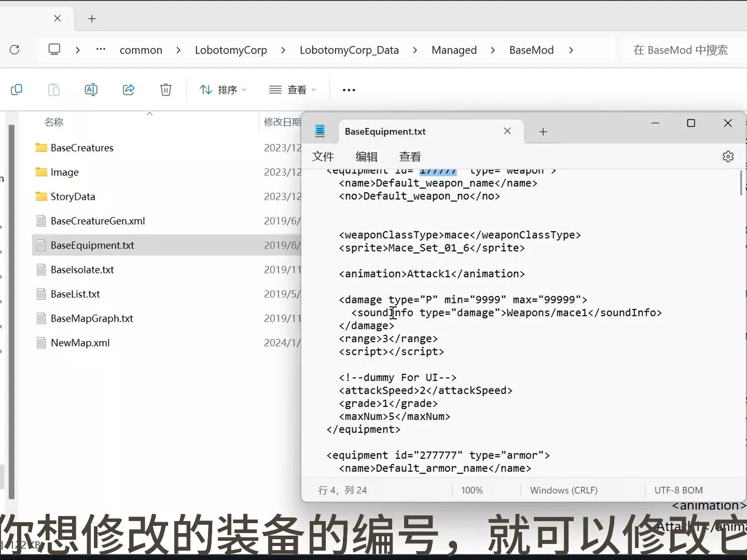Go to common in breadcrumb path

141,50
